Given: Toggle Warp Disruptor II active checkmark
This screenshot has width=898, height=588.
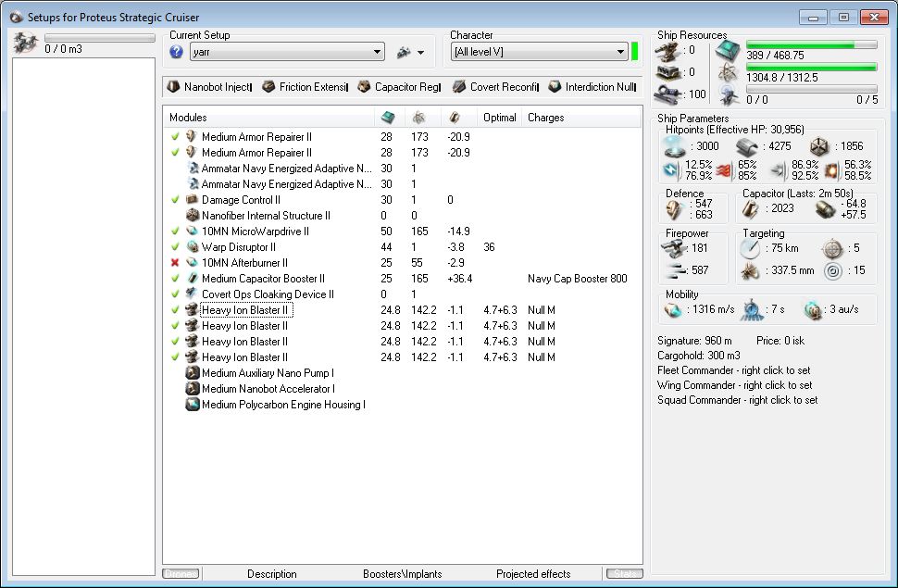Looking at the screenshot, I should 175,247.
